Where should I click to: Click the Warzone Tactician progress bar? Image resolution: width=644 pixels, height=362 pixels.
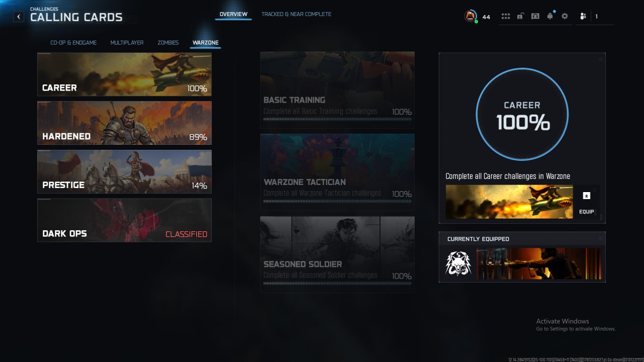(x=337, y=201)
